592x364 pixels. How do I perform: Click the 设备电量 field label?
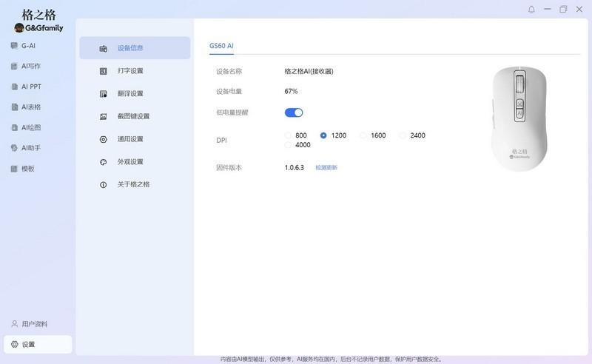point(229,92)
